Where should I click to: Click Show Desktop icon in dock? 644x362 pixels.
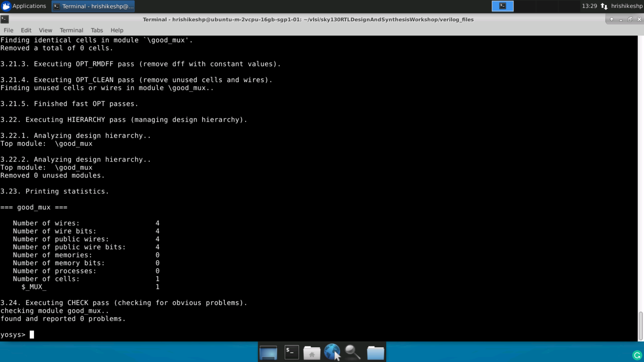[268, 352]
